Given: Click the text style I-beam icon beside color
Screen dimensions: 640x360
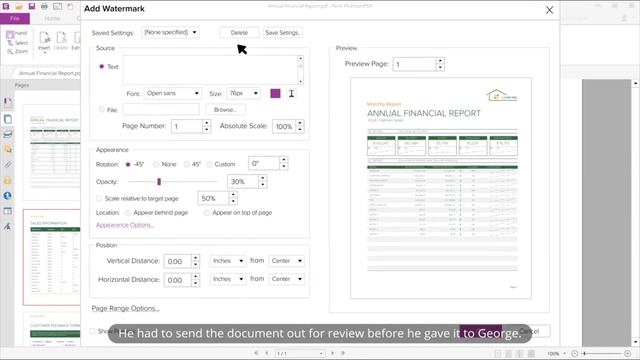Looking at the screenshot, I should tap(291, 93).
